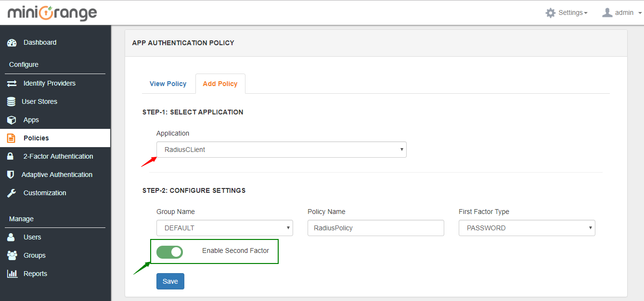Open the Settings menu in header
This screenshot has width=644, height=301.
pyautogui.click(x=567, y=13)
